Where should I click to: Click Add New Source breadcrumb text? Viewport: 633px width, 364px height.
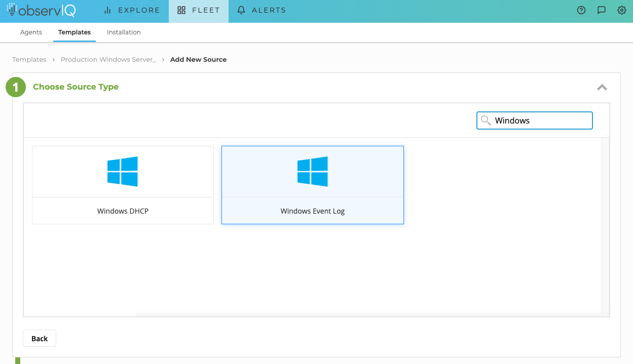click(198, 59)
